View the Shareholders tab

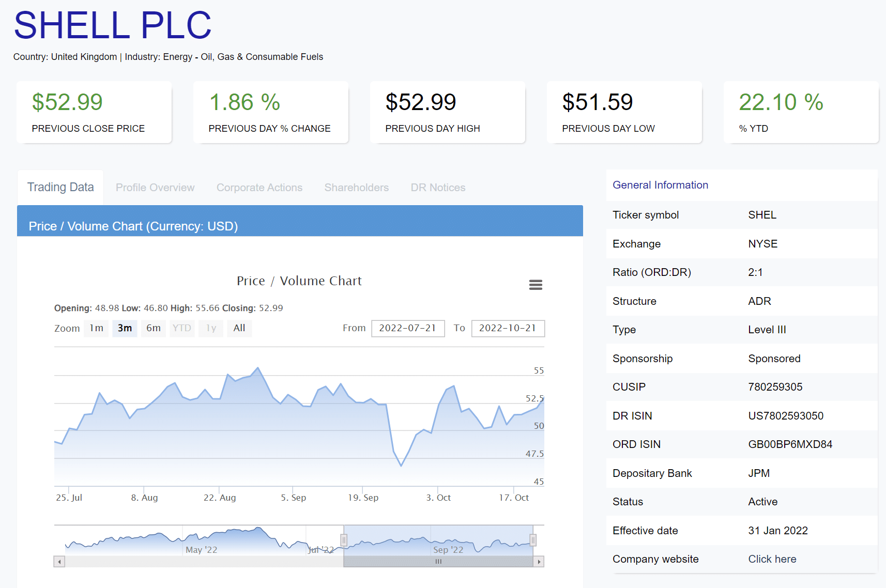(356, 187)
